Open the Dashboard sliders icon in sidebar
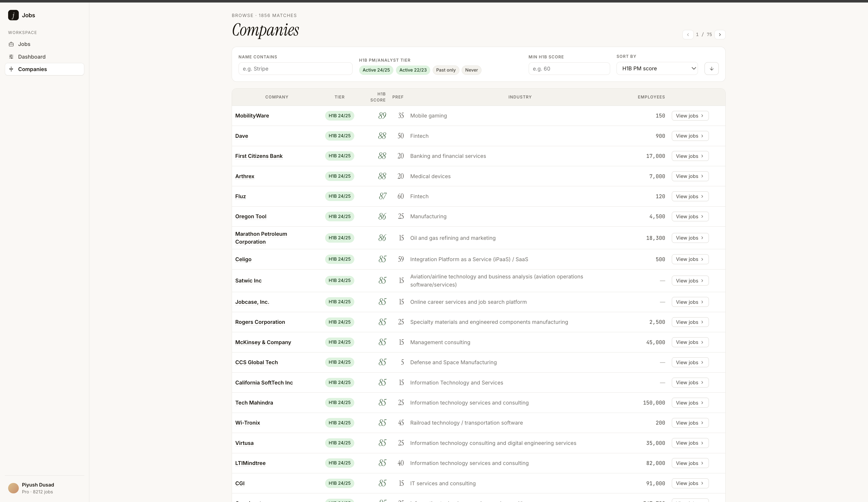 pos(11,57)
